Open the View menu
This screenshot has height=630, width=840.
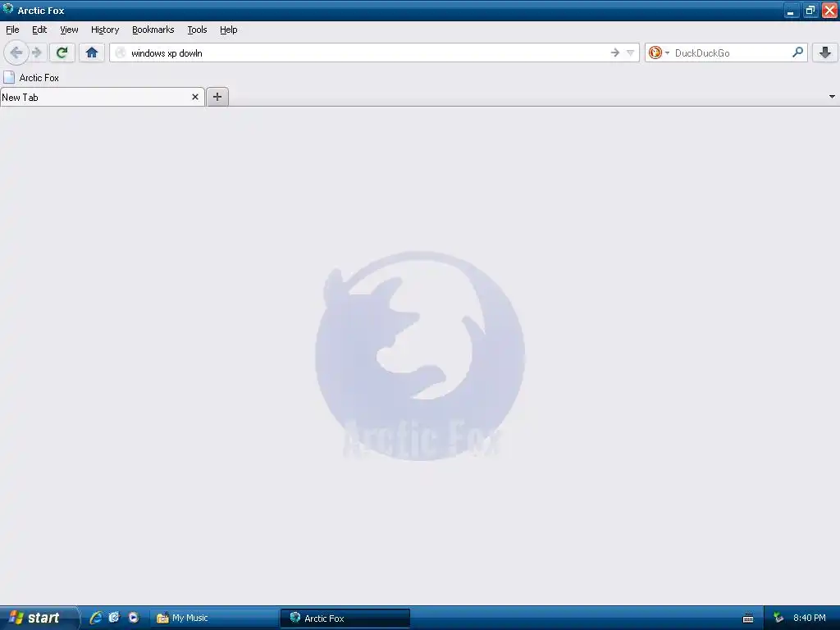coord(69,30)
